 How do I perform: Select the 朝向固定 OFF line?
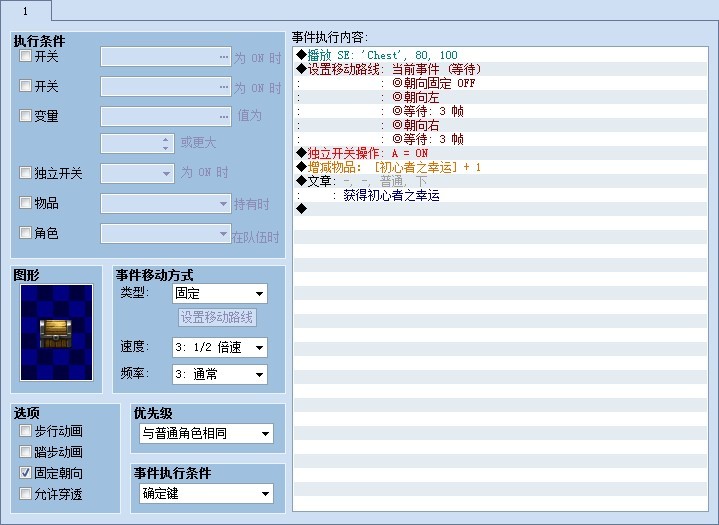click(x=500, y=83)
